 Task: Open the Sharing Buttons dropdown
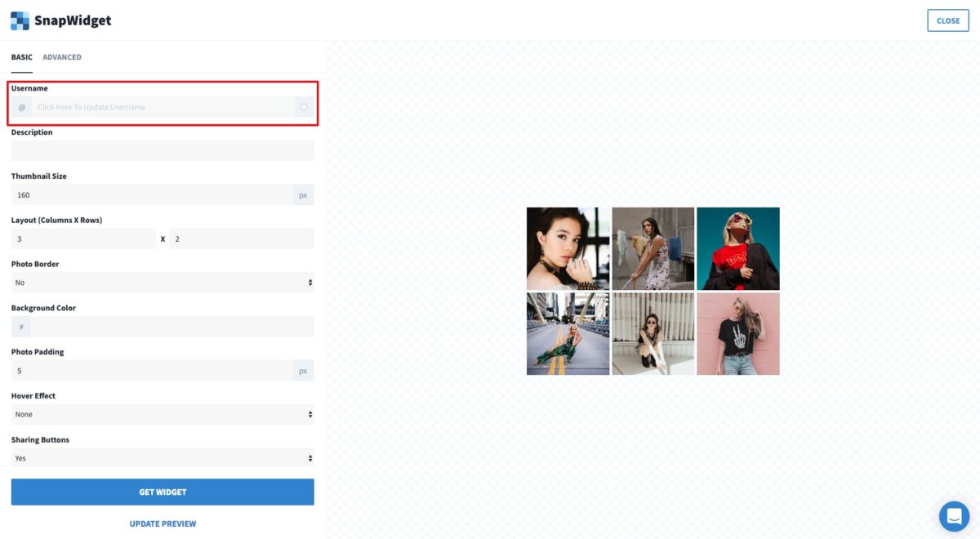pos(163,458)
